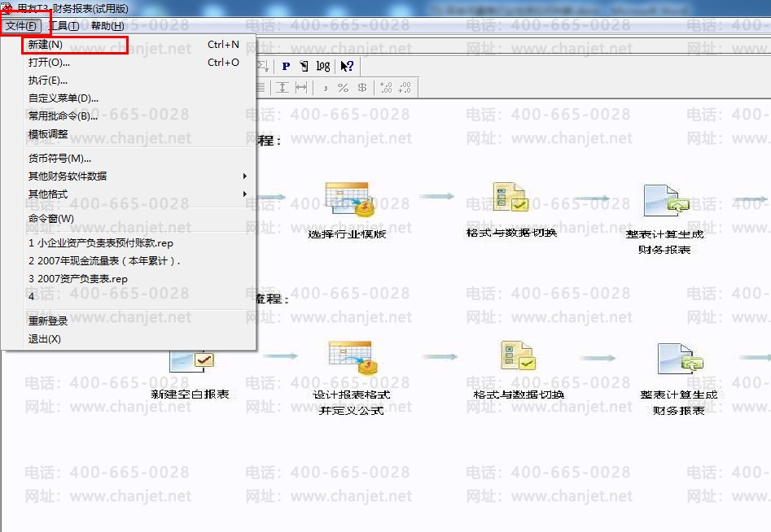Screen dimensions: 771x532
Task: Click the 选择行业模版 workflow icon
Action: point(349,199)
